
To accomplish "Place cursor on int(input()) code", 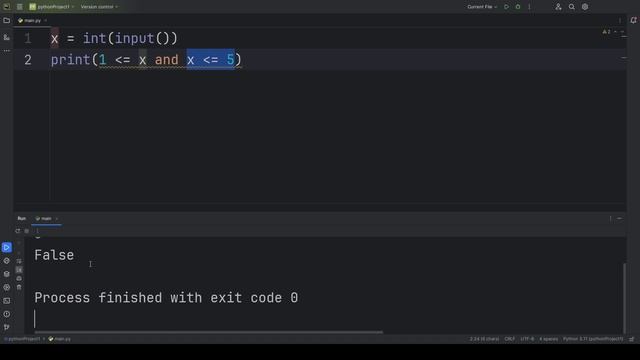I will click(x=130, y=38).
